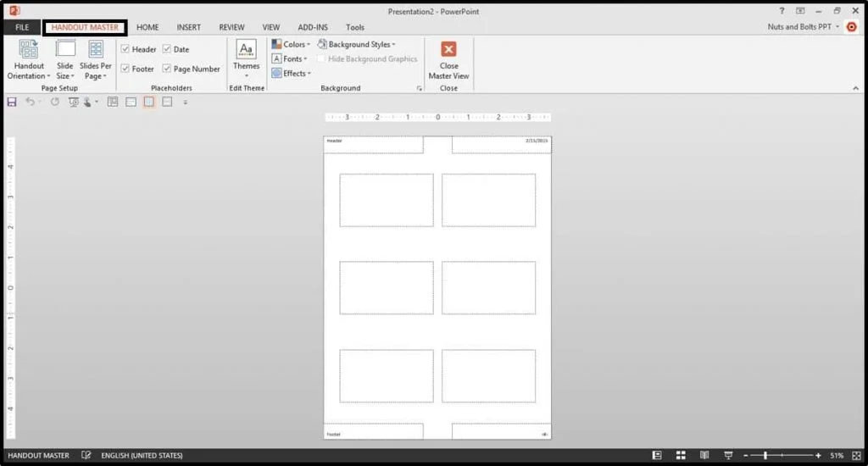Image resolution: width=868 pixels, height=466 pixels.
Task: Switch to the Tools tab
Action: pyautogui.click(x=355, y=27)
